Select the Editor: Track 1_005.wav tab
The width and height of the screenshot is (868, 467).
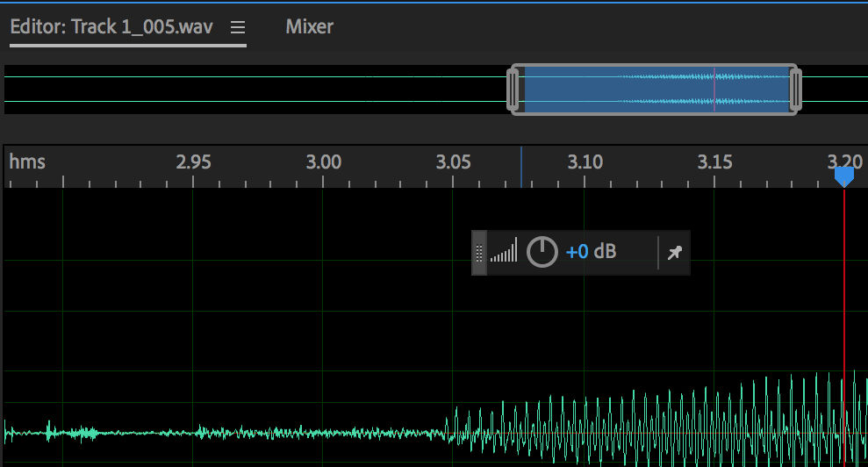[x=111, y=26]
